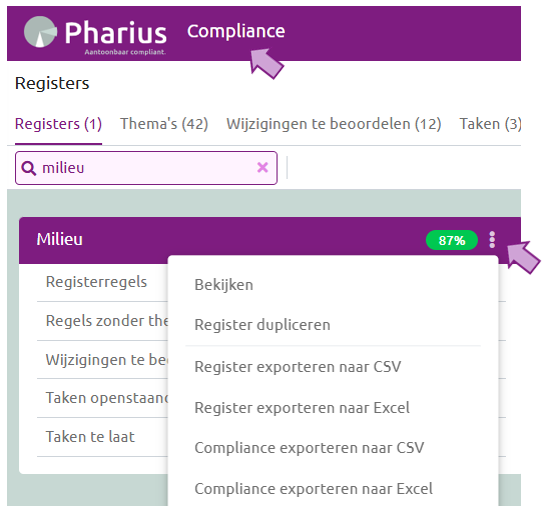Open the Compliance module in the header
The image size is (543, 511).
tap(236, 31)
